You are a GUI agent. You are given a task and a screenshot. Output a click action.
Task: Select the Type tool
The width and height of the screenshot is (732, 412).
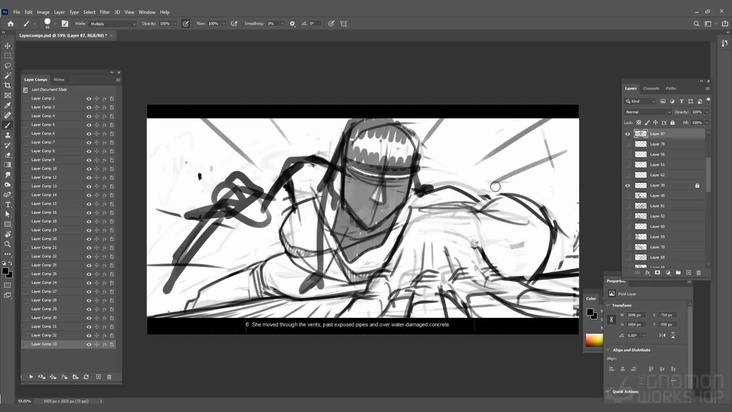pyautogui.click(x=7, y=204)
